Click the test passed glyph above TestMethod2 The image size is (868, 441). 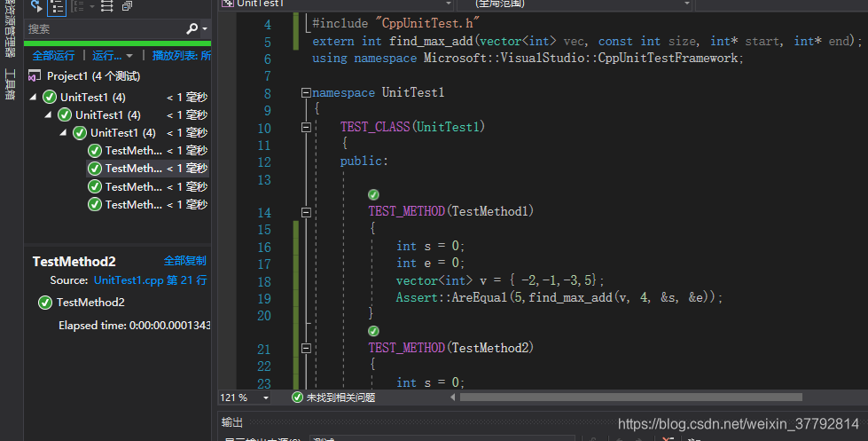tap(373, 331)
